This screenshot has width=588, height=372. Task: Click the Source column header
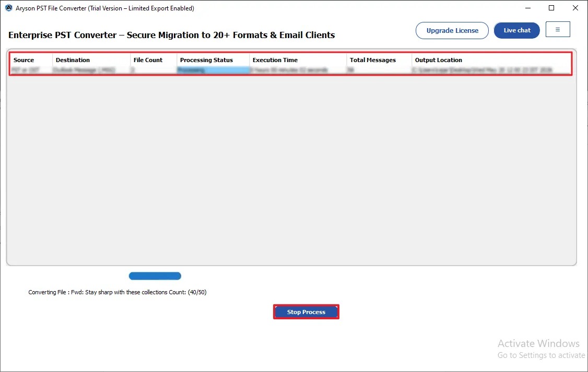(31, 60)
